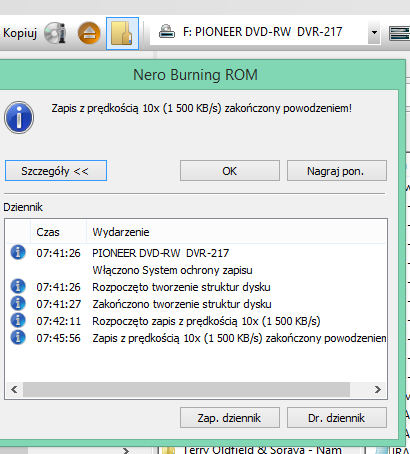Click the drive panel icon right of the recorder dropdown
Viewport: 410px width, 454px height.
point(399,33)
